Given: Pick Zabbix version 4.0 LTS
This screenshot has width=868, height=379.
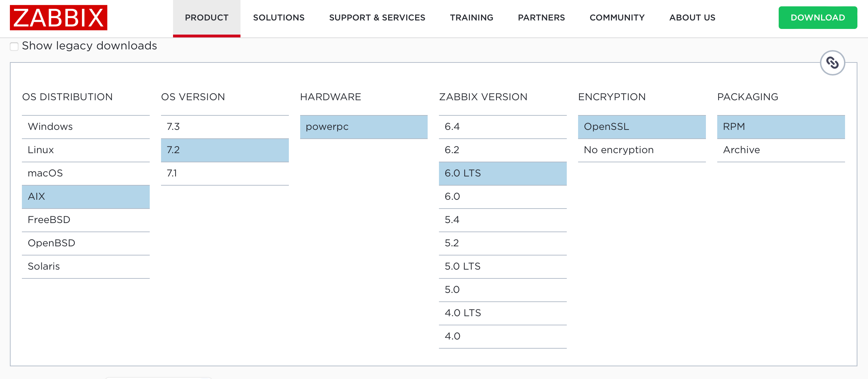Looking at the screenshot, I should tap(503, 313).
